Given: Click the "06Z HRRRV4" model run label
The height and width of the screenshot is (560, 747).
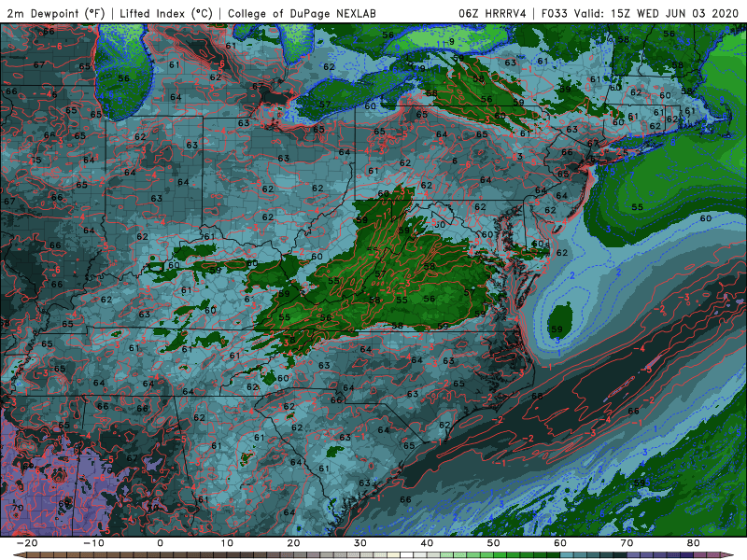Looking at the screenshot, I should pos(492,14).
